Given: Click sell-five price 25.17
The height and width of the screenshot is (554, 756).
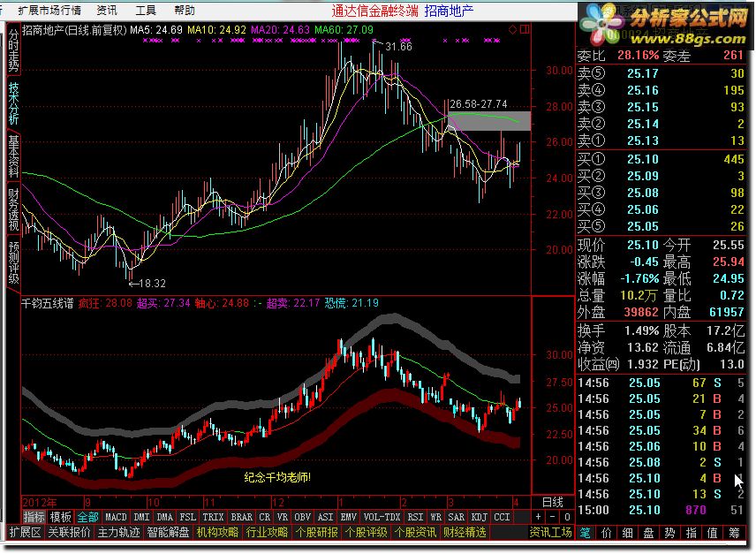Looking at the screenshot, I should [x=643, y=73].
